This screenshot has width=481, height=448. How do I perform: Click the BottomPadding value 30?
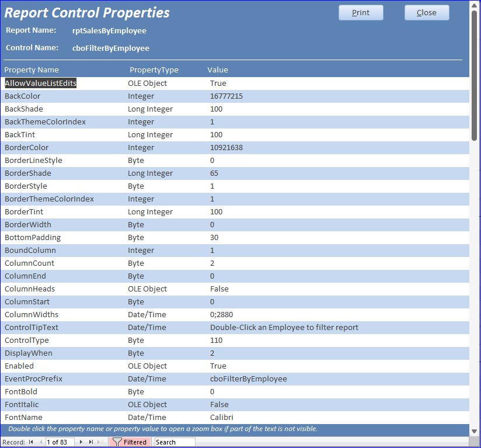point(214,238)
